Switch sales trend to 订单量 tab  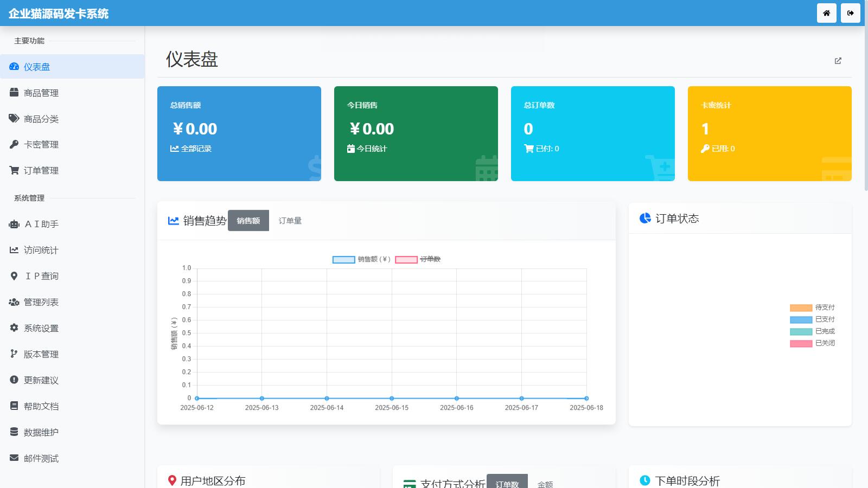(x=290, y=221)
